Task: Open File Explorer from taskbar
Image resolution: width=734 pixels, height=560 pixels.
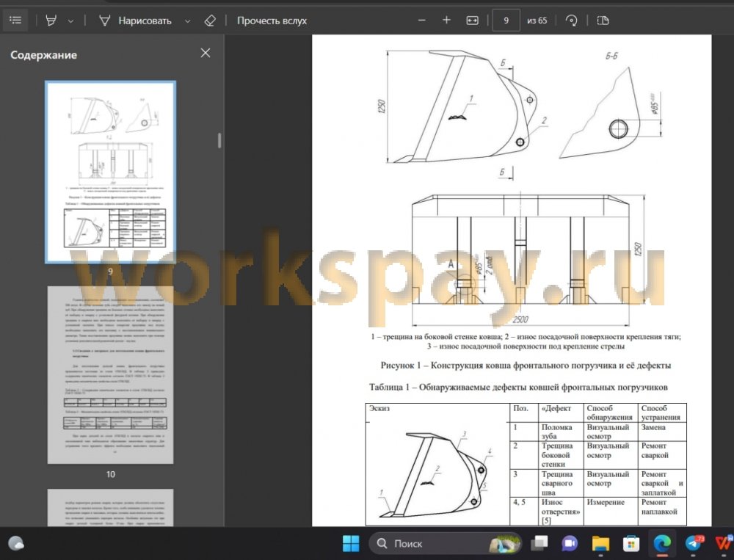Action: click(x=600, y=544)
